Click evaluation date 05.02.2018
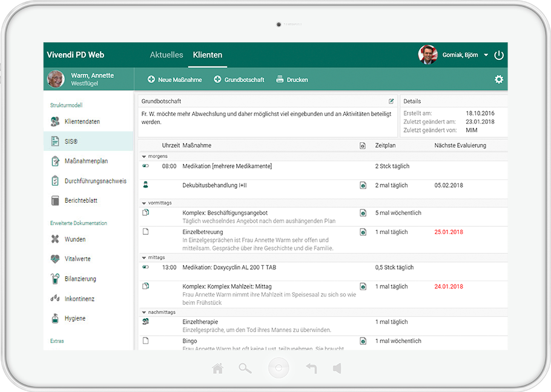 click(449, 185)
